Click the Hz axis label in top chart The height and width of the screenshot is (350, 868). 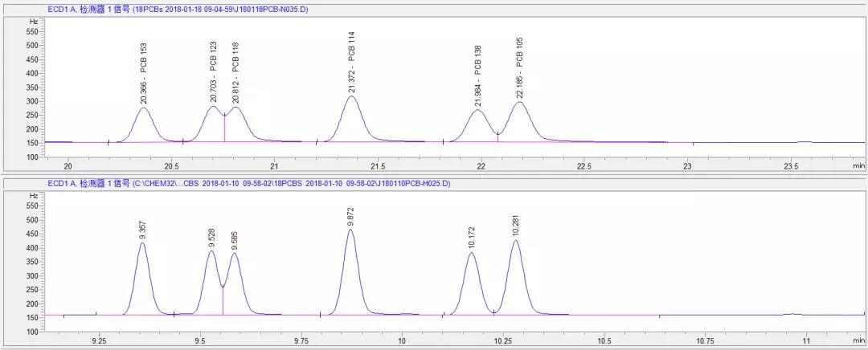click(33, 20)
